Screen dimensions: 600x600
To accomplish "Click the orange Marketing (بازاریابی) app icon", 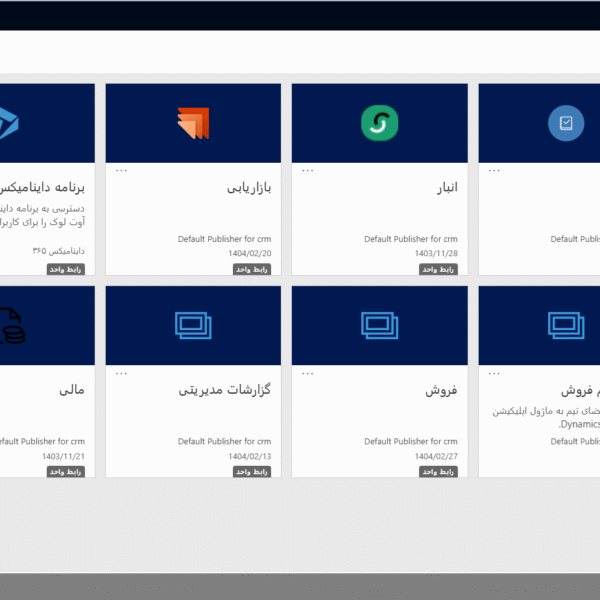I will pos(193,123).
